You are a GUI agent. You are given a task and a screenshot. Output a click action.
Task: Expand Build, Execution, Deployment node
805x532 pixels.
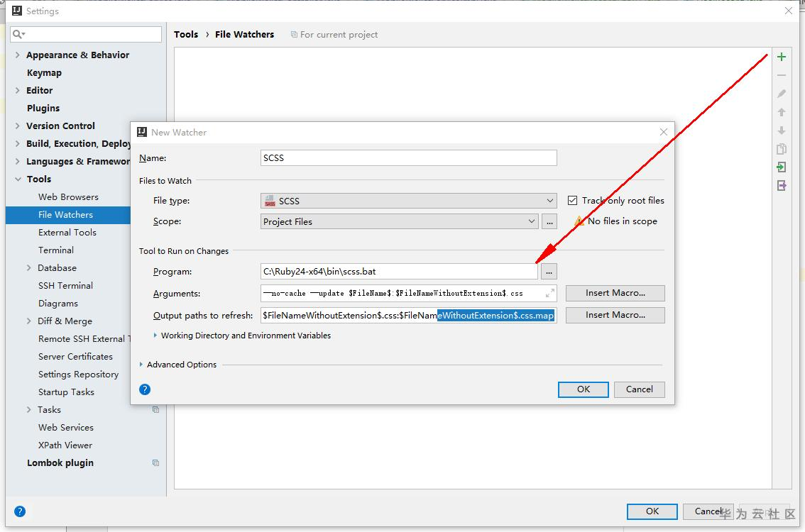[x=18, y=144]
